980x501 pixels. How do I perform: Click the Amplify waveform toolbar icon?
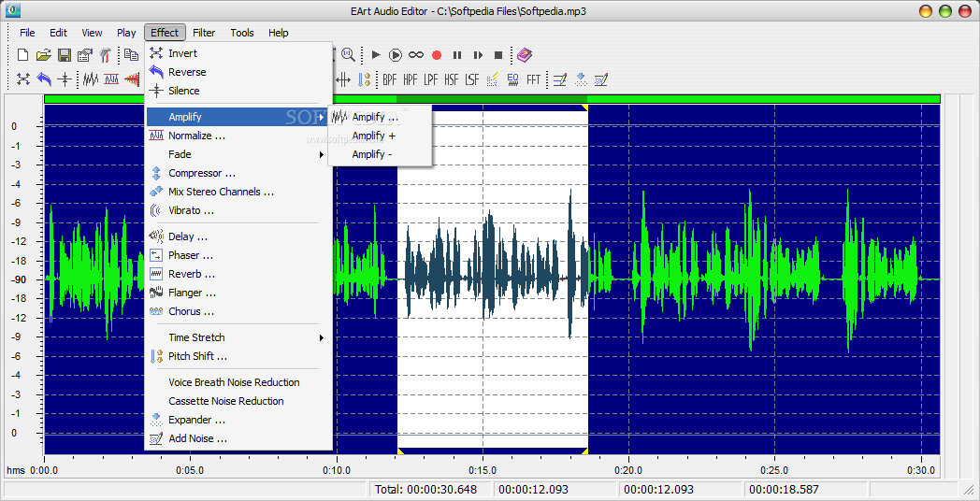[91, 79]
